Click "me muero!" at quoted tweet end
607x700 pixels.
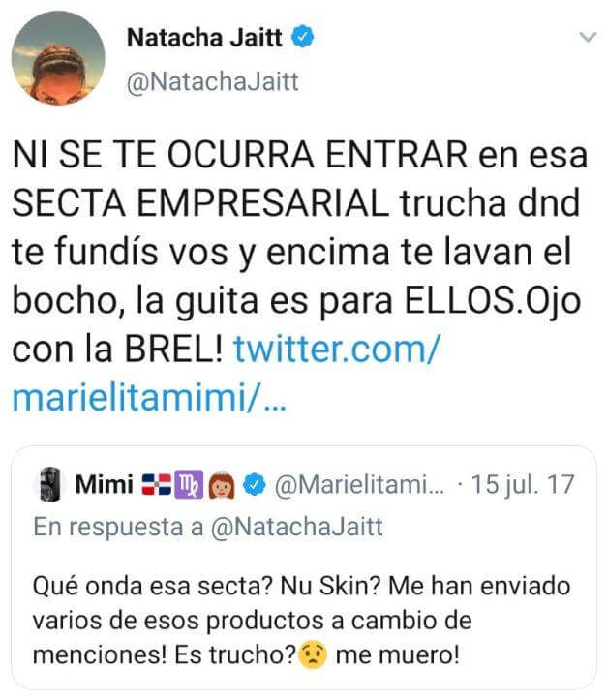click(x=397, y=655)
